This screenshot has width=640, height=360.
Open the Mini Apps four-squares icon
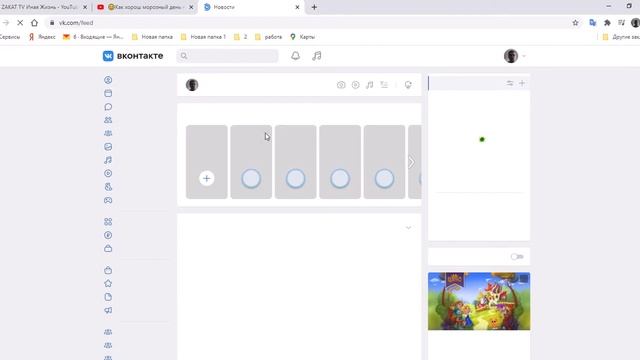point(108,222)
